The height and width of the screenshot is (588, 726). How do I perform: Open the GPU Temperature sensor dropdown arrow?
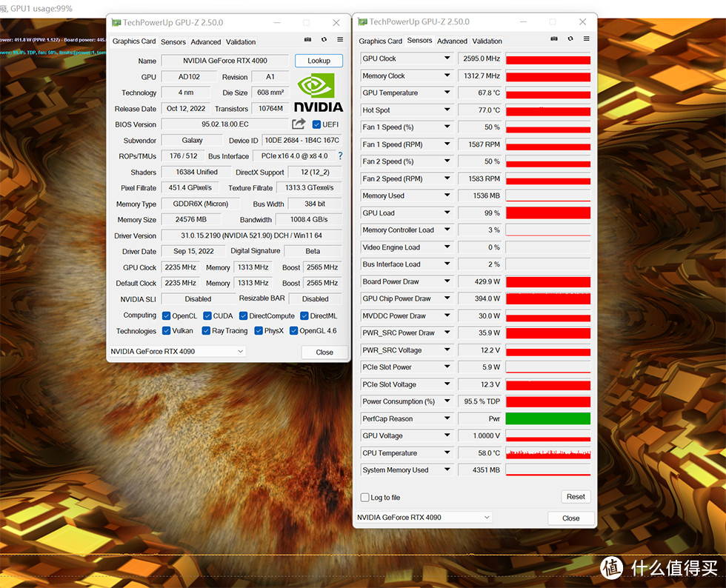click(x=447, y=93)
